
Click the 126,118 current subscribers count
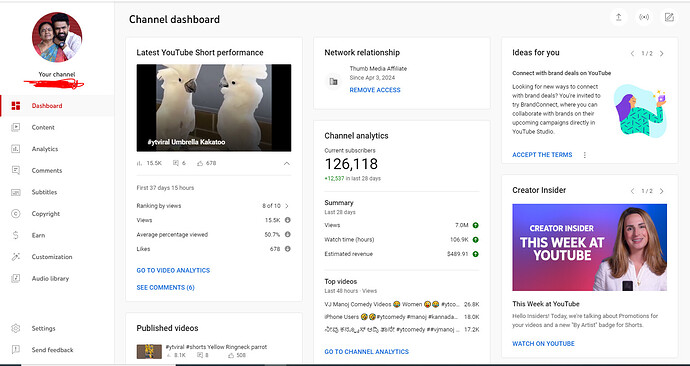pyautogui.click(x=351, y=164)
